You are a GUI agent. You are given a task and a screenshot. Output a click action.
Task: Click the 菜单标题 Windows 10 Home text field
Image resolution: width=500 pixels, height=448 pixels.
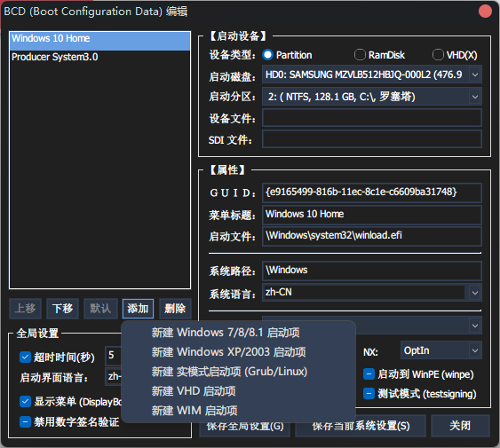point(372,214)
